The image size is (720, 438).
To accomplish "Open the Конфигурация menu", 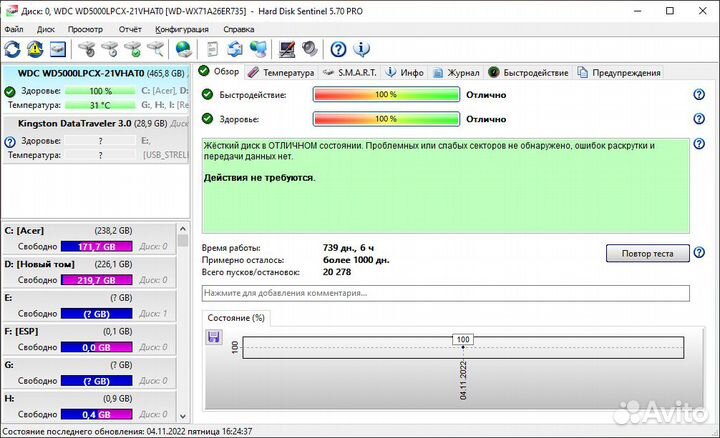I will (x=182, y=29).
